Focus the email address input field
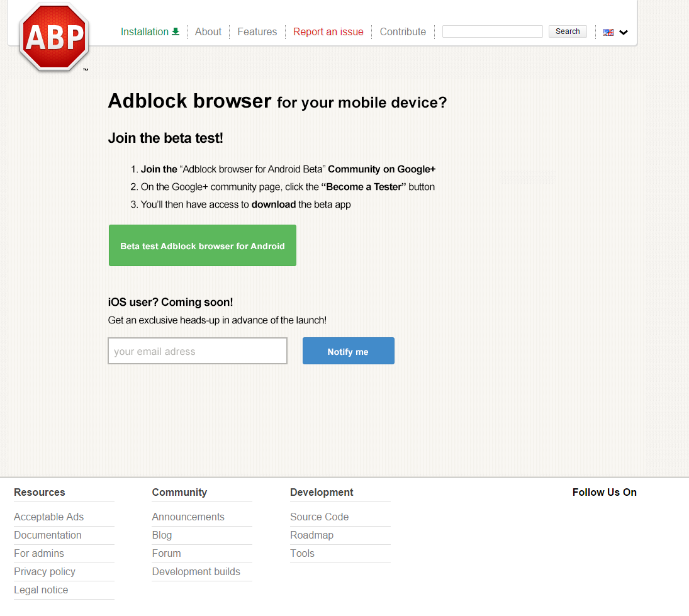This screenshot has height=616, width=689. coord(198,351)
